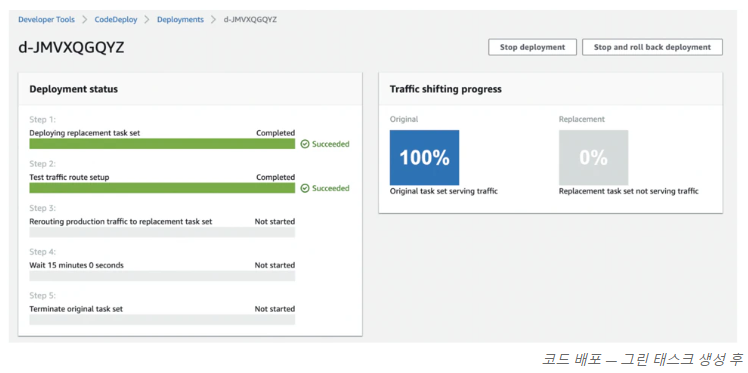Click the Step 1 succeeded check icon
Viewport: 748px width, 373px height.
tap(305, 144)
